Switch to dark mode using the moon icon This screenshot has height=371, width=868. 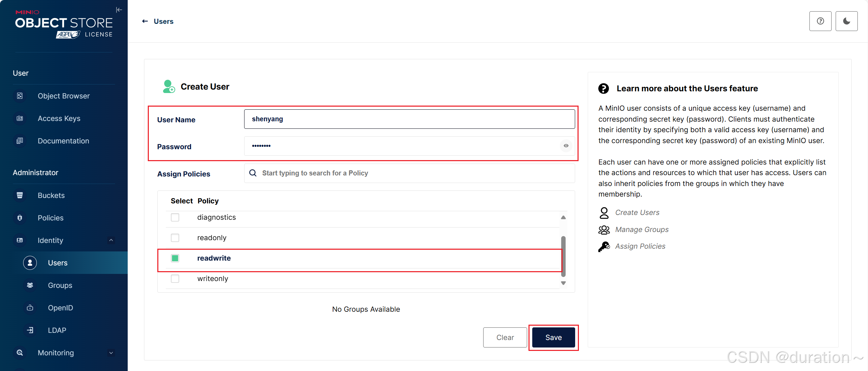click(x=846, y=21)
